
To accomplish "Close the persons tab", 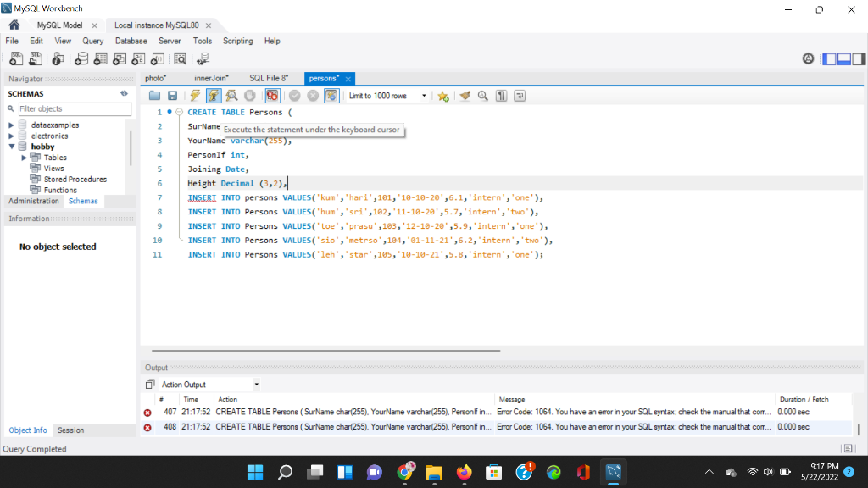I will pos(348,79).
